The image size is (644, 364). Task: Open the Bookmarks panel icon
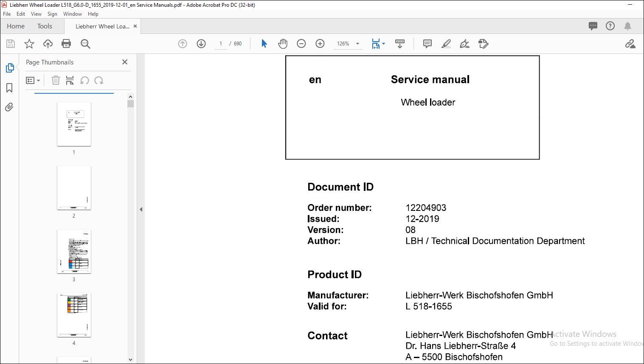[x=9, y=88]
